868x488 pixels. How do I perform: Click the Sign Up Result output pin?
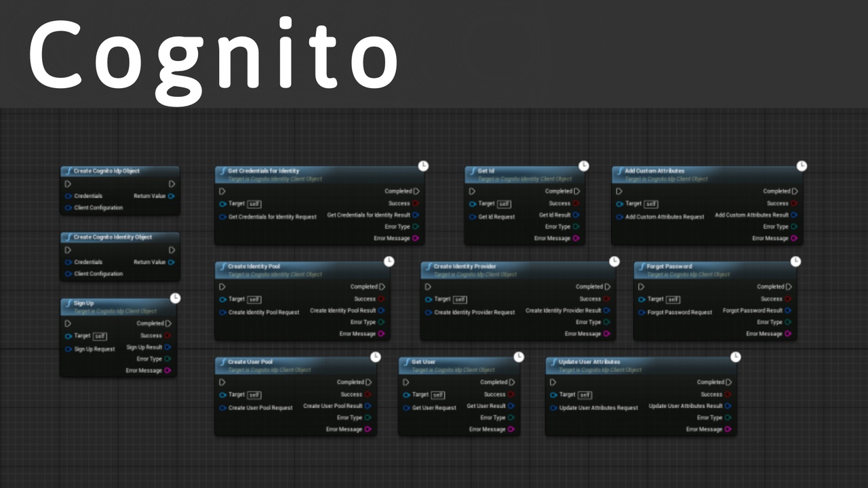click(167, 347)
